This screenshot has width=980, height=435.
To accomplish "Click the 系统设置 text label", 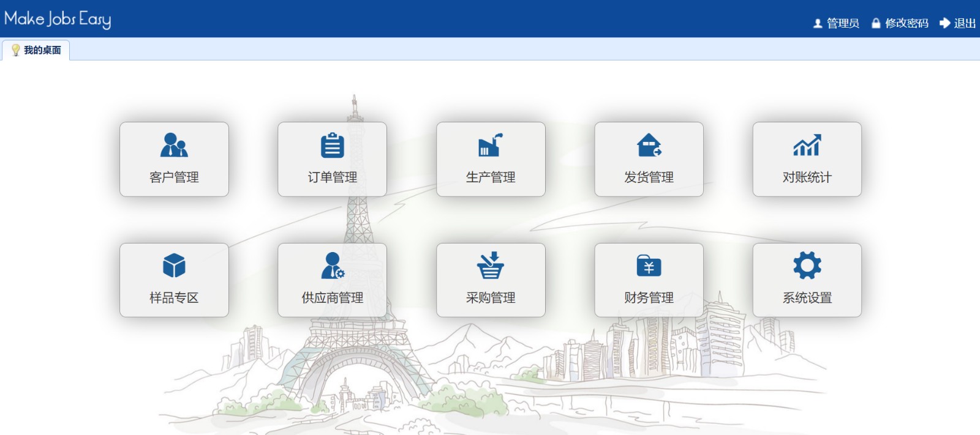I will [807, 298].
